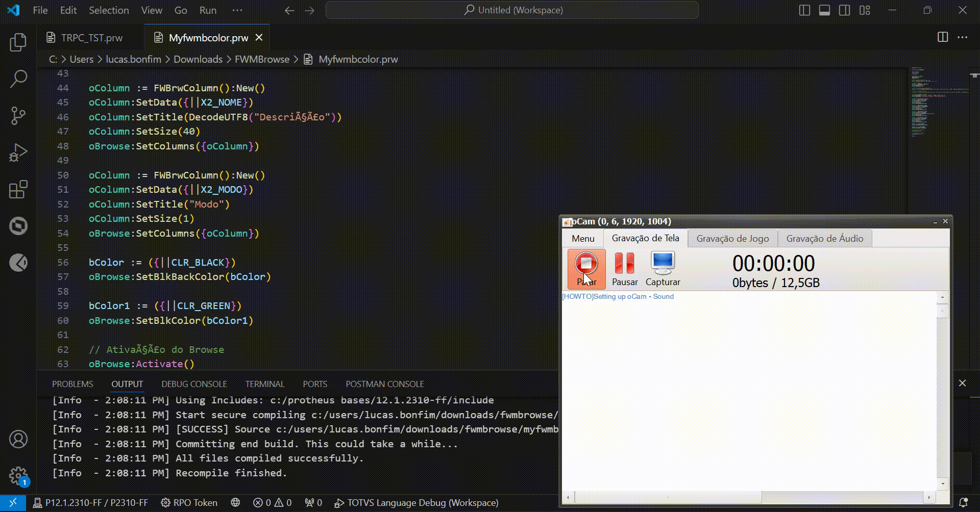This screenshot has height=512, width=980.
Task: Open Run and Debug view
Action: tap(18, 152)
